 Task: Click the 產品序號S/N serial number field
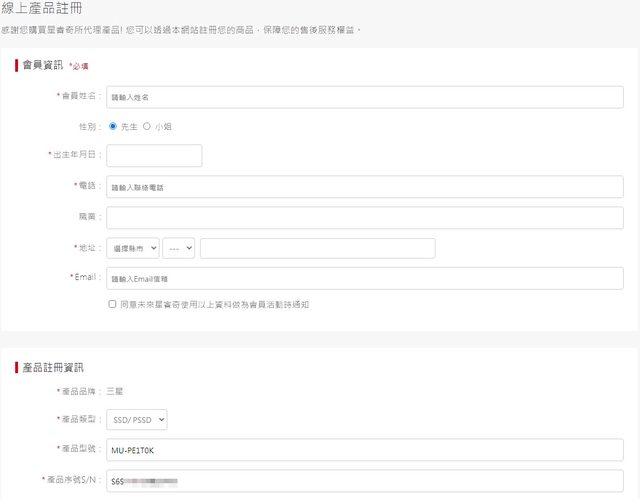point(364,481)
